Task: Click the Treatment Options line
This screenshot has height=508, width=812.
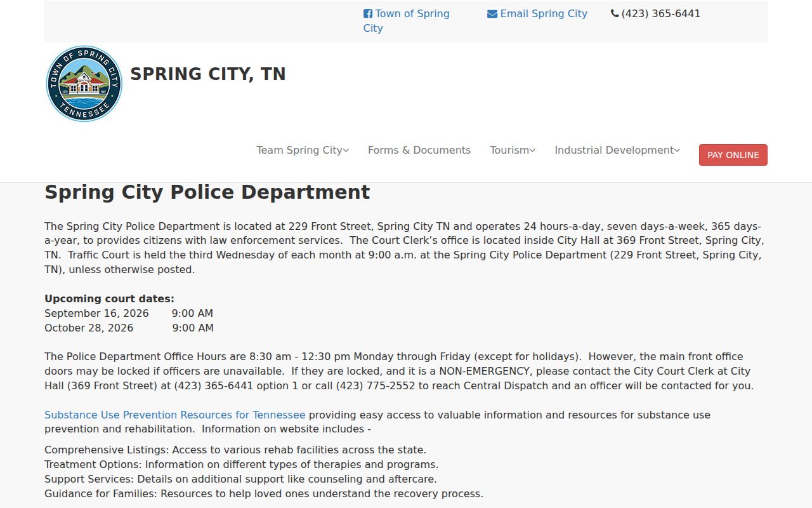Action: 242,465
